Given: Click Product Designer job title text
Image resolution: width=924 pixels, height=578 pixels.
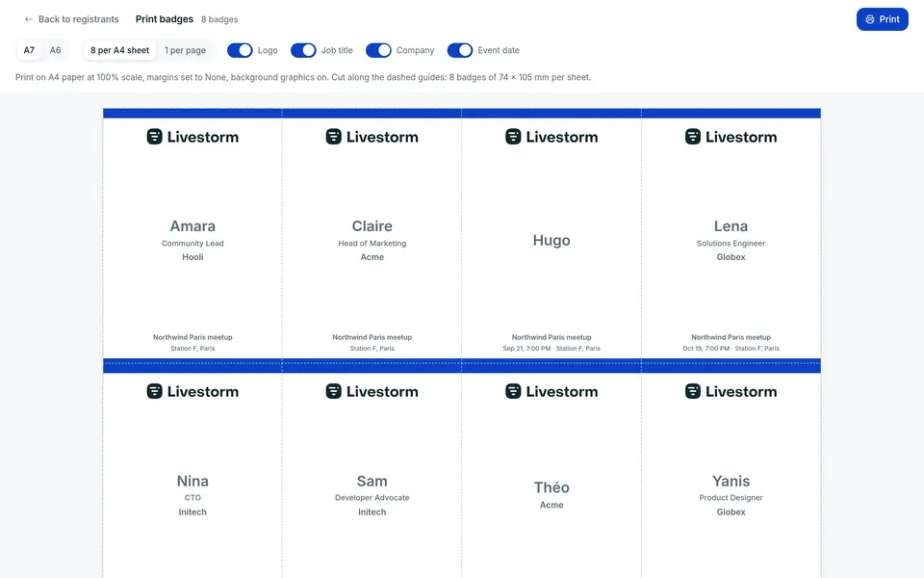Looking at the screenshot, I should click(731, 498).
